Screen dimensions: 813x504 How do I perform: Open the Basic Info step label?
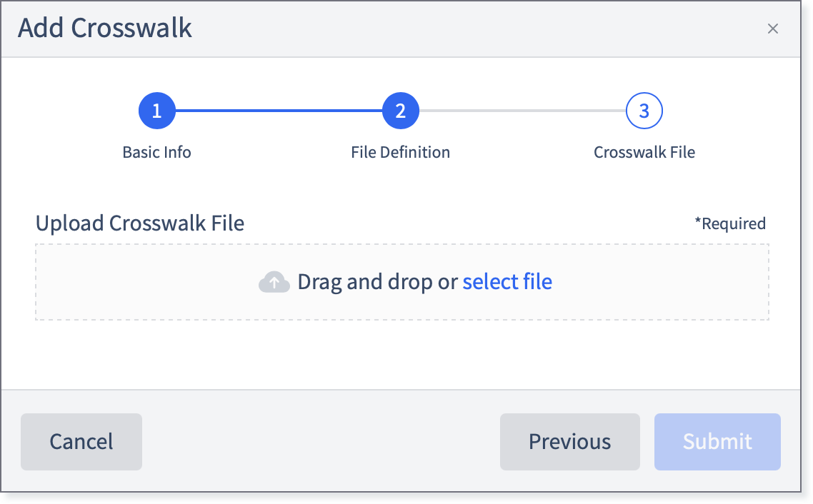click(156, 152)
